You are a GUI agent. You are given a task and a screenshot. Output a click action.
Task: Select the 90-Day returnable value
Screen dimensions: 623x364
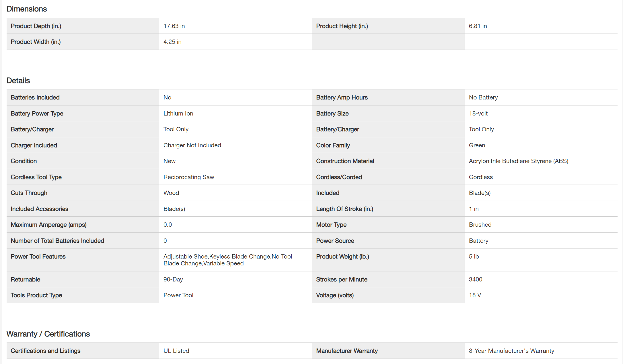click(x=173, y=279)
